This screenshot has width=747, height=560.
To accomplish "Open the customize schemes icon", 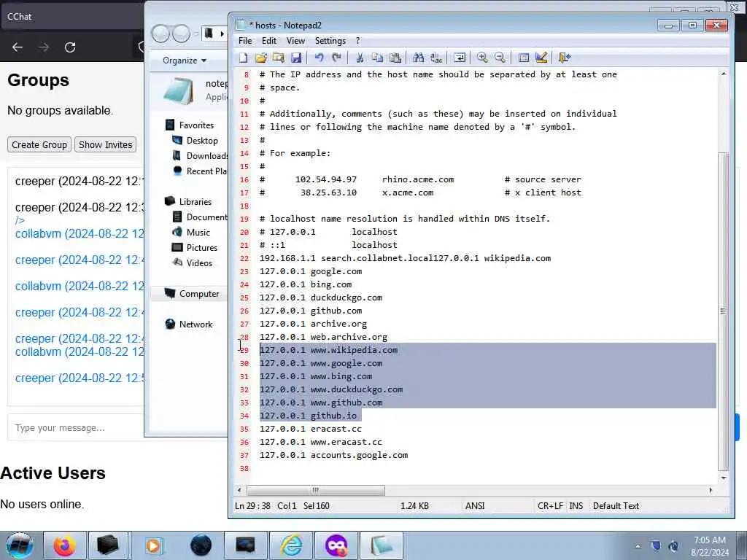I will coord(541,58).
